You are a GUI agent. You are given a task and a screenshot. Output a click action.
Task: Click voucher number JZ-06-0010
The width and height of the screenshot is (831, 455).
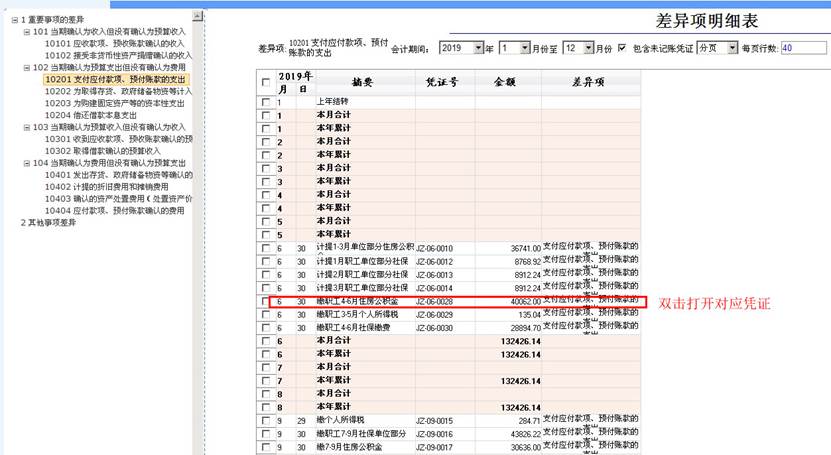coord(434,248)
